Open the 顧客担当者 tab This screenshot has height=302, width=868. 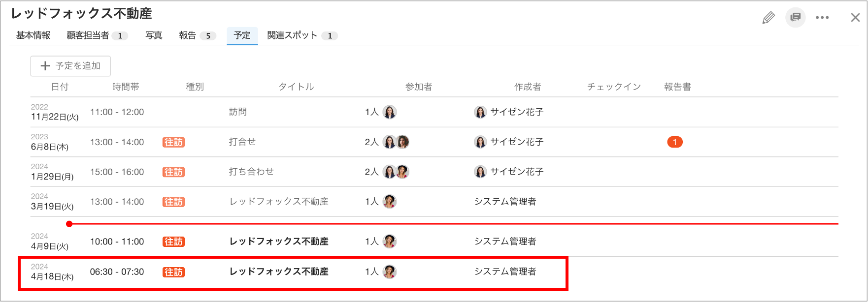coord(97,35)
